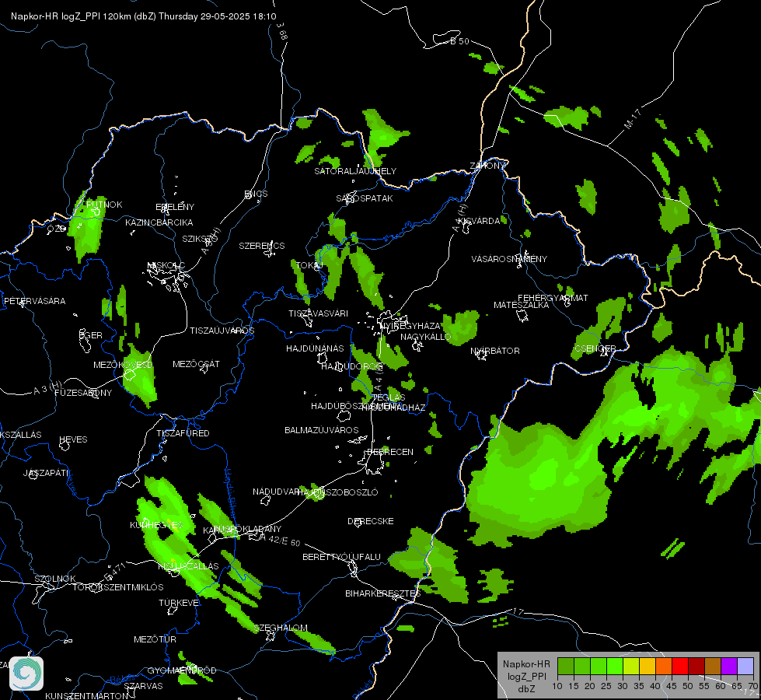Click the KISVARDA town label

coord(479,221)
